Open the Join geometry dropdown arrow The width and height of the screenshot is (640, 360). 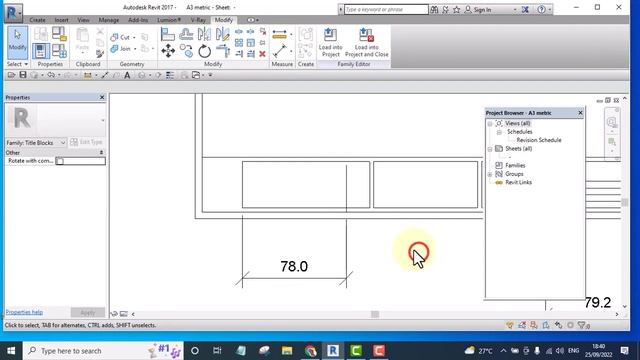coord(135,49)
